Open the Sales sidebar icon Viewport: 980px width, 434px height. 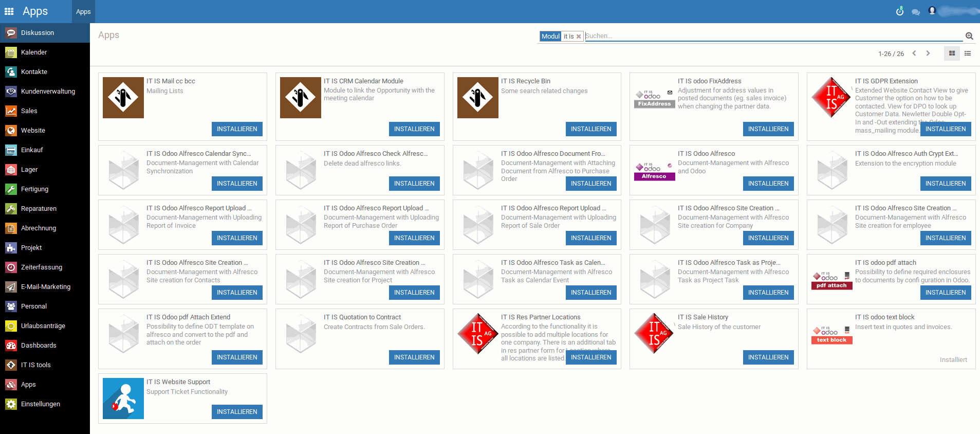[x=11, y=111]
